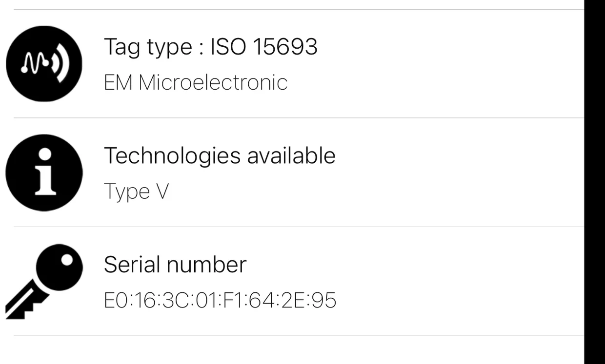The width and height of the screenshot is (605, 364).
Task: Click the divider between Technologies and Serial number
Action: click(x=298, y=227)
